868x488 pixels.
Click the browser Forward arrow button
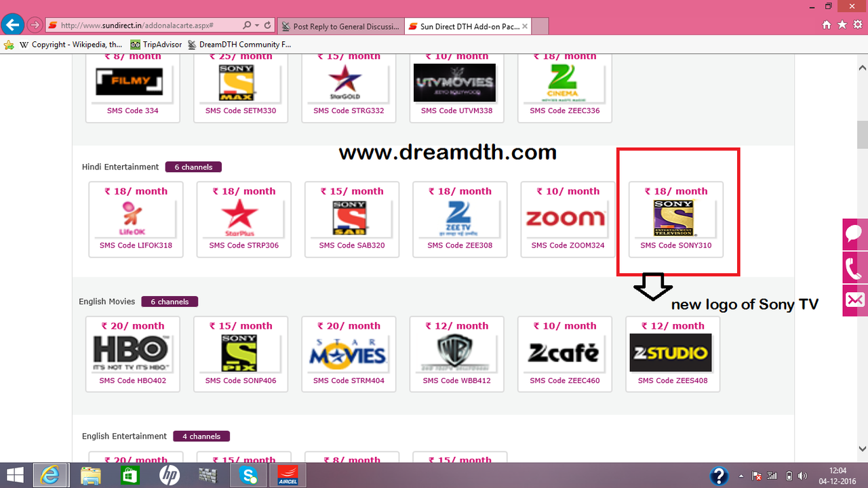pyautogui.click(x=35, y=26)
